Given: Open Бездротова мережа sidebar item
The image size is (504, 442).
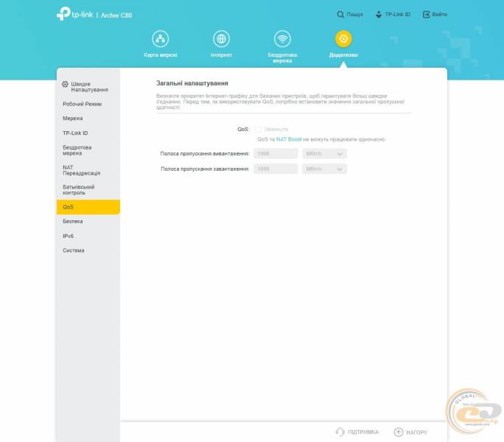Looking at the screenshot, I should [77, 150].
